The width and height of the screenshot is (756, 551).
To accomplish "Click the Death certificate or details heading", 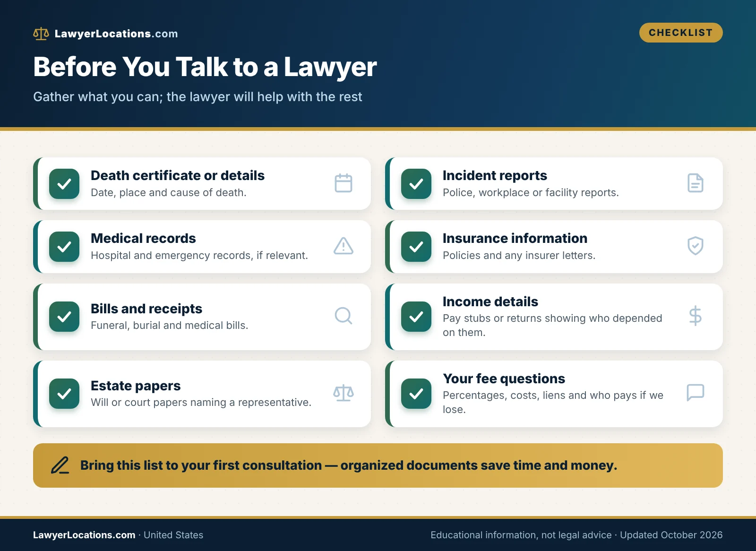I will 178,176.
